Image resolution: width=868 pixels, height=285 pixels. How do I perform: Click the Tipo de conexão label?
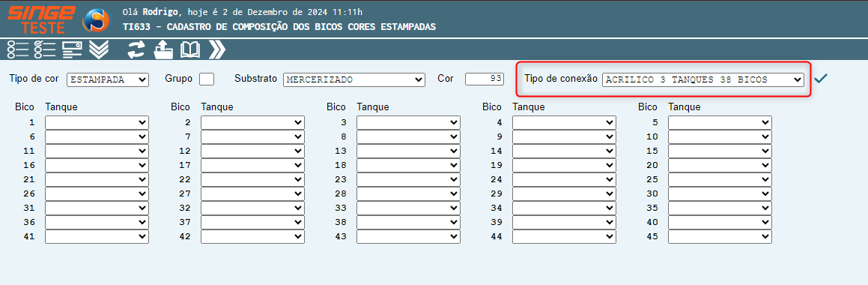coord(560,79)
